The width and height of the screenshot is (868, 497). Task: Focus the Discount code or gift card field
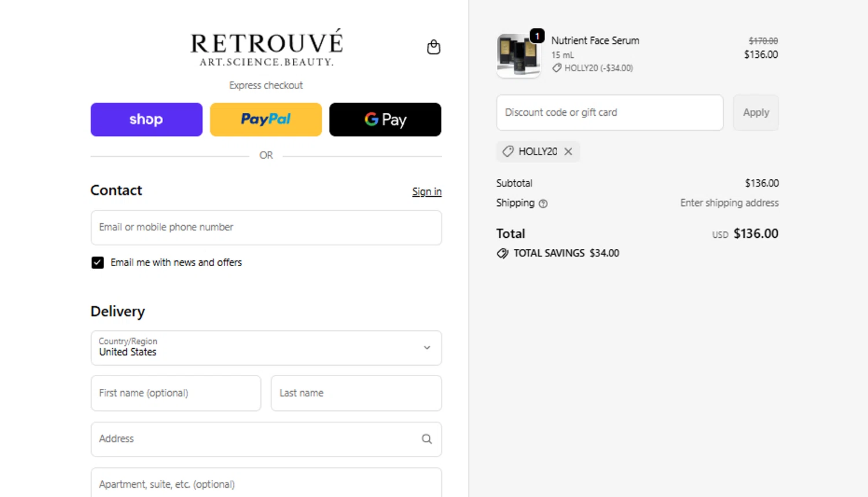[x=610, y=113]
